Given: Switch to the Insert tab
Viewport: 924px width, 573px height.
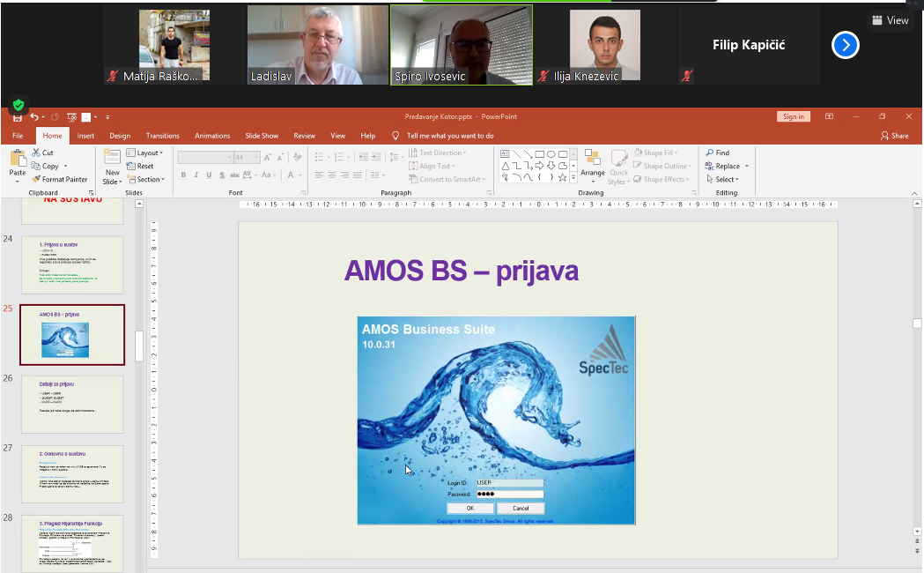Looking at the screenshot, I should [85, 136].
